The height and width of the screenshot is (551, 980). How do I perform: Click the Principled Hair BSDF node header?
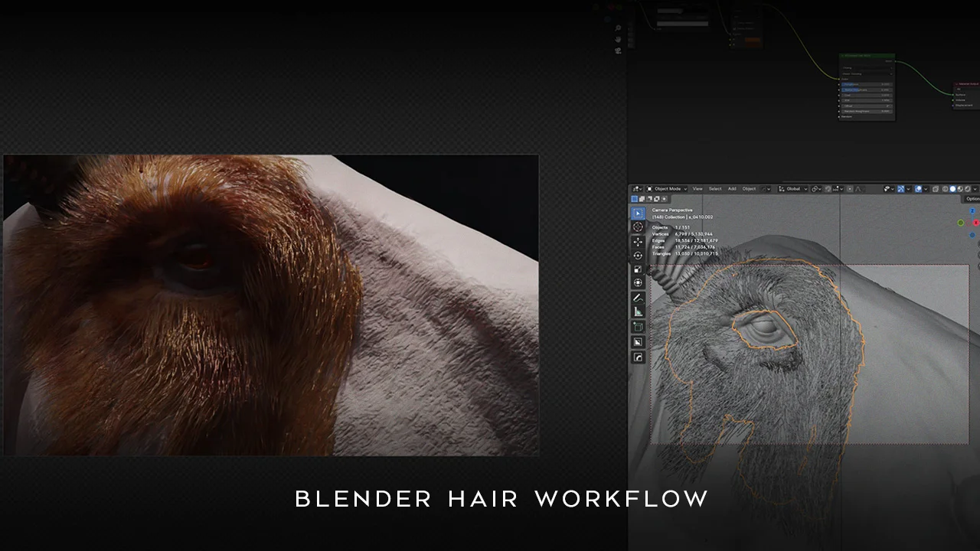pos(867,56)
